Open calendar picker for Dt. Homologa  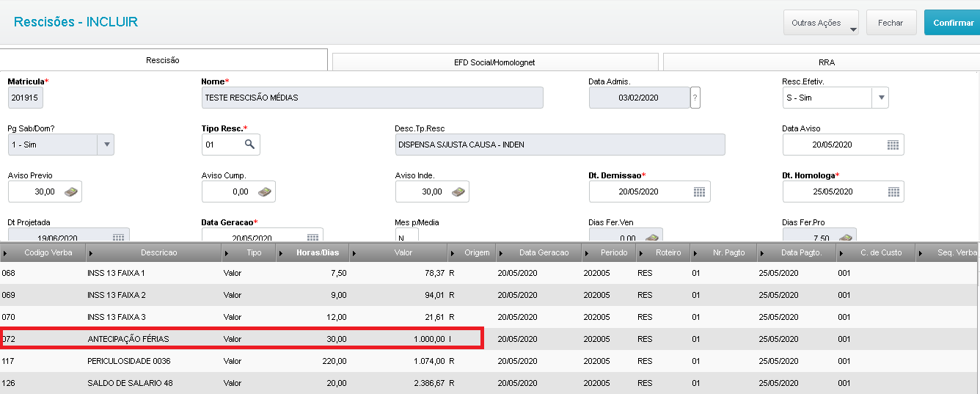[x=893, y=191]
